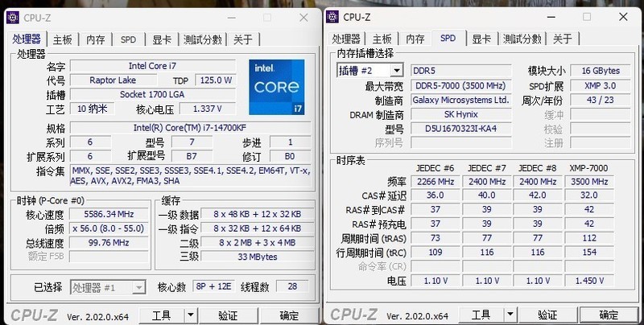
Task: Click XMP-7000 CAS latency 32.0 cell
Action: (x=589, y=195)
